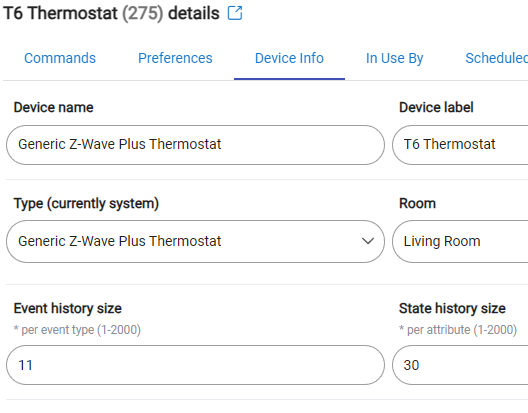Open device details in new window icon
The width and height of the screenshot is (528, 413).
pyautogui.click(x=235, y=13)
